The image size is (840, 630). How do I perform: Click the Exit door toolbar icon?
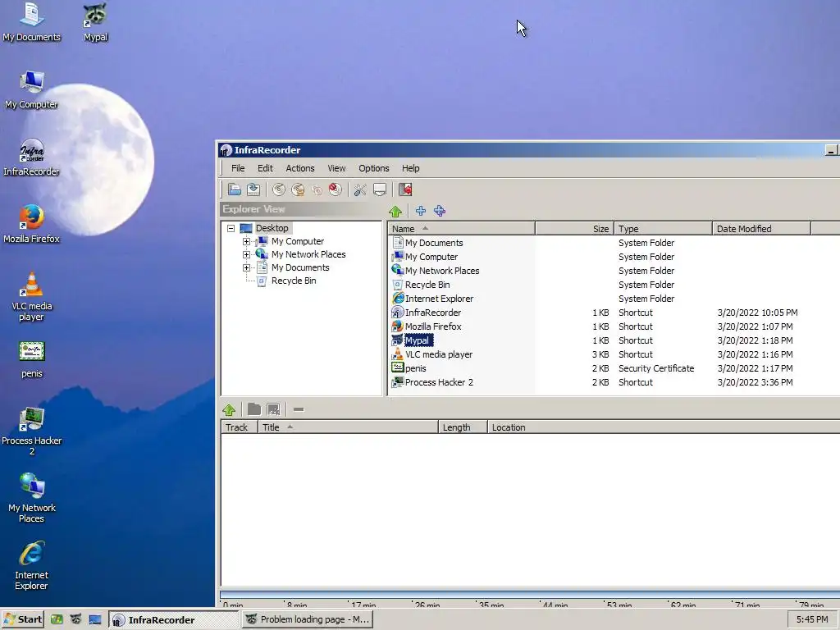tap(405, 189)
